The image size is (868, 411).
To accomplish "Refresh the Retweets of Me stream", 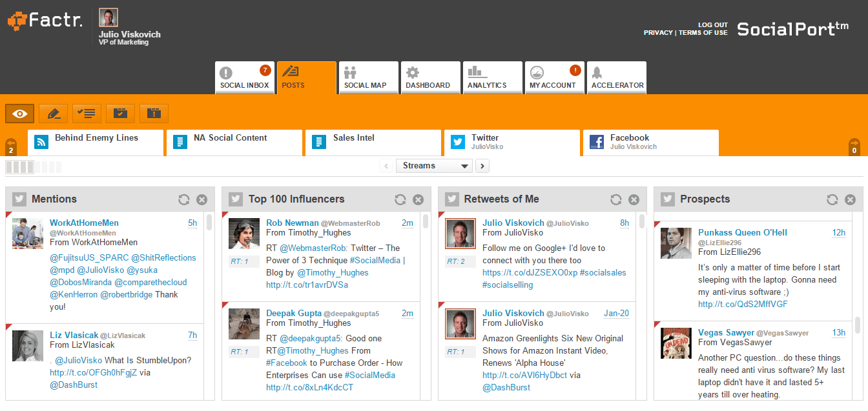I will click(616, 200).
